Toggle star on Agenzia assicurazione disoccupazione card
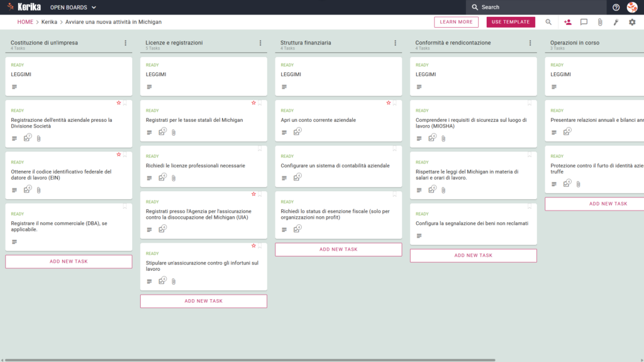Image resolution: width=644 pixels, height=362 pixels. (253, 194)
